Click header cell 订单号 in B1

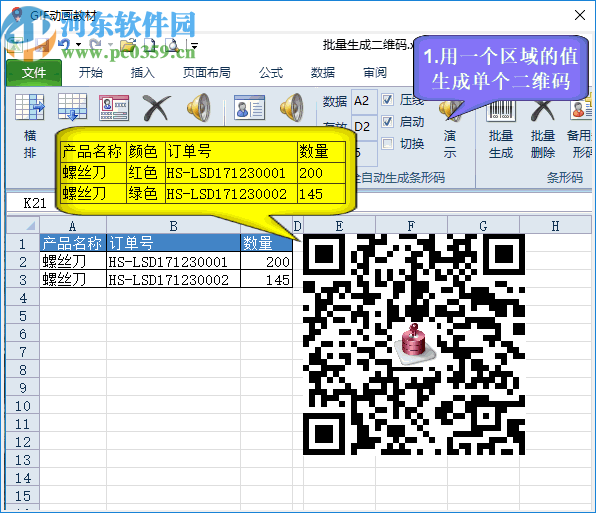click(173, 243)
